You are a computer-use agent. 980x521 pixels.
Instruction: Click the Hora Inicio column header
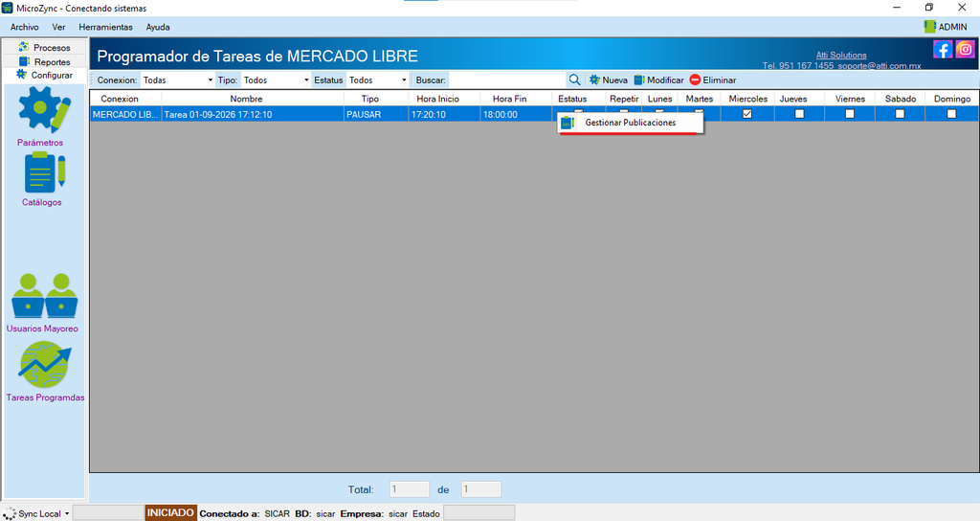click(x=444, y=99)
